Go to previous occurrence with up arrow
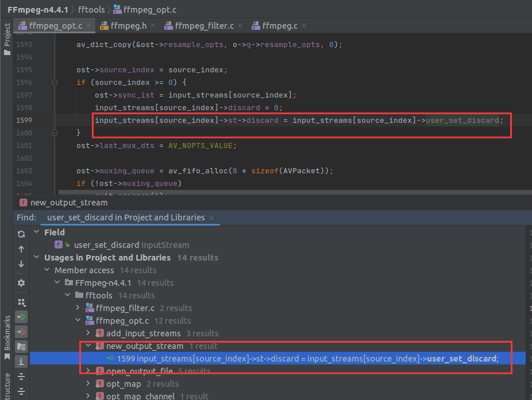The width and height of the screenshot is (532, 400). tap(21, 249)
